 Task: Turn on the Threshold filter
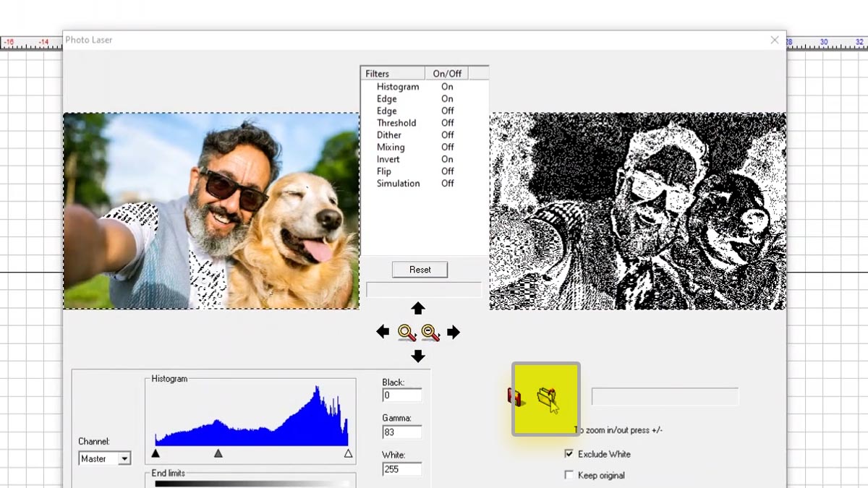pyautogui.click(x=447, y=123)
